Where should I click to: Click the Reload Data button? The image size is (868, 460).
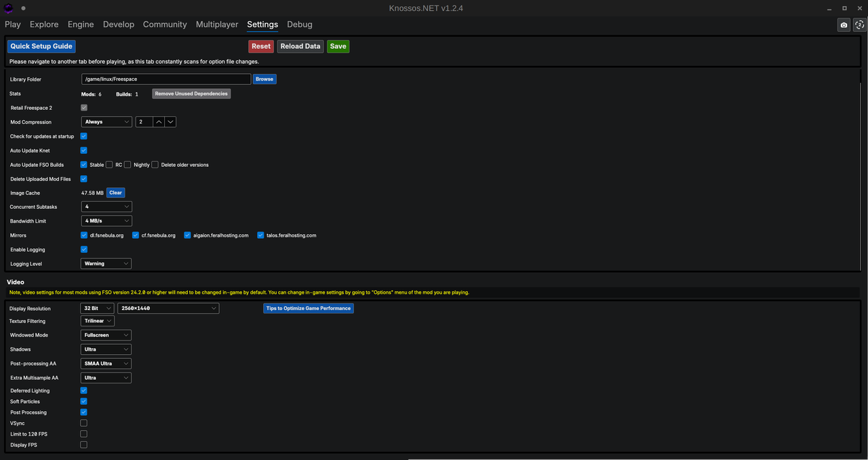300,46
